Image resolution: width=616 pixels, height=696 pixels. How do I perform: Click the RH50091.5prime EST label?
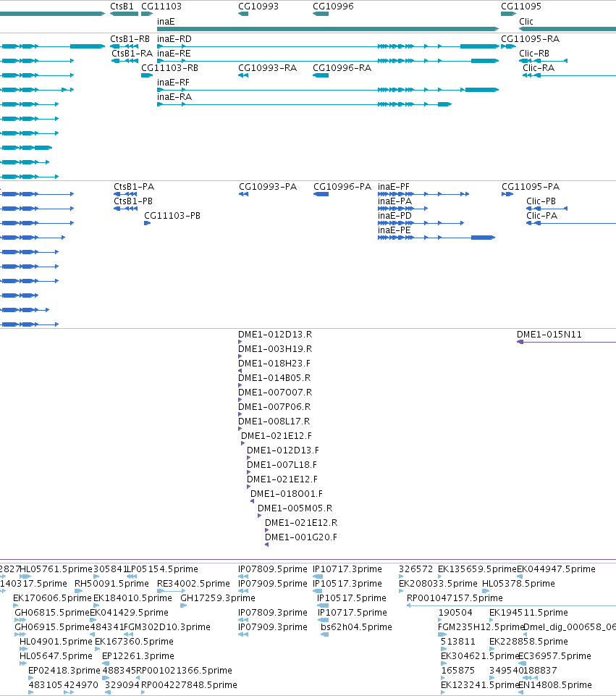[x=111, y=583]
